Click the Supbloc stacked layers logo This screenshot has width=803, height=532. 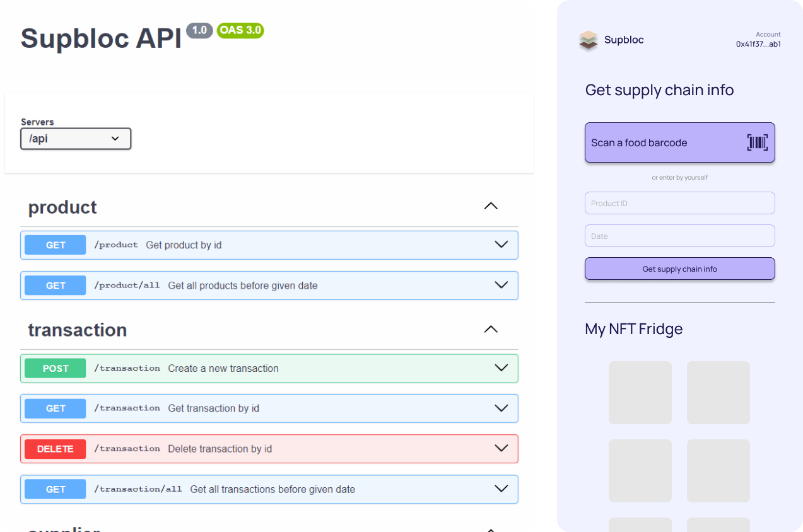pyautogui.click(x=588, y=40)
